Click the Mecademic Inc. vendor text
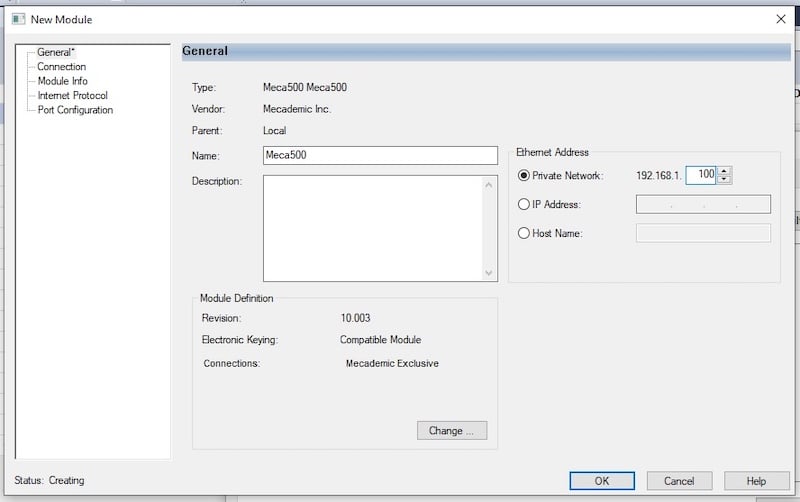 [296, 109]
